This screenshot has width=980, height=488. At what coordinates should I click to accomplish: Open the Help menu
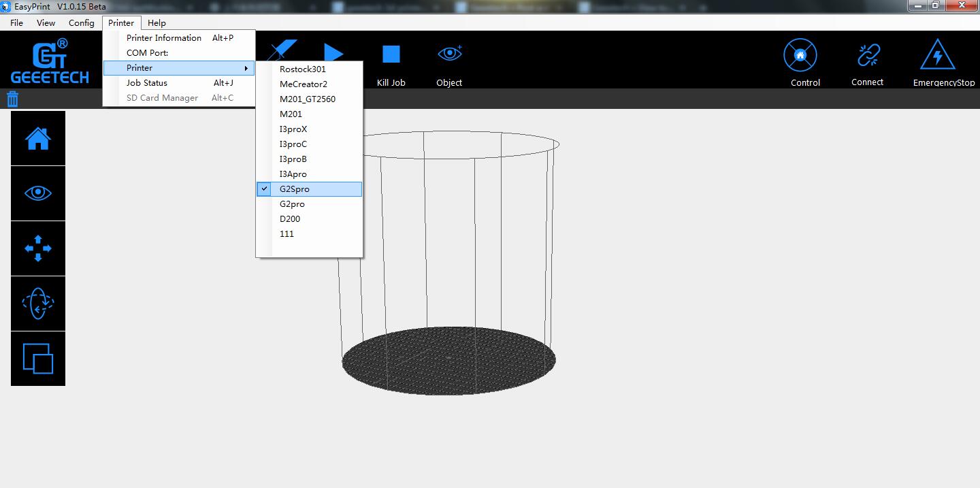coord(157,23)
